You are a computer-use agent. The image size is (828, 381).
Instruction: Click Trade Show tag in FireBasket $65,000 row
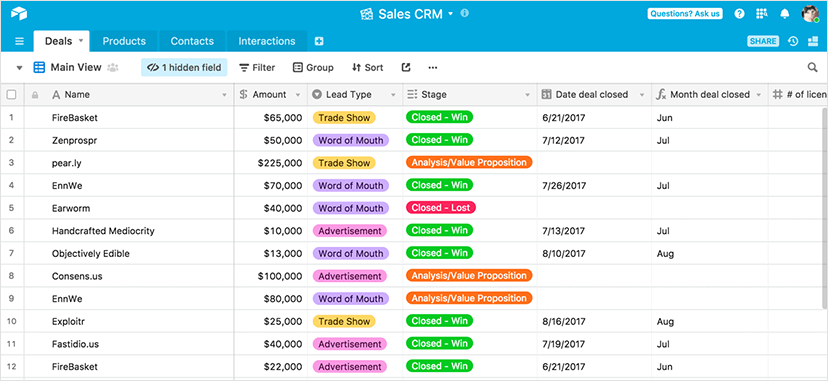[x=344, y=118]
